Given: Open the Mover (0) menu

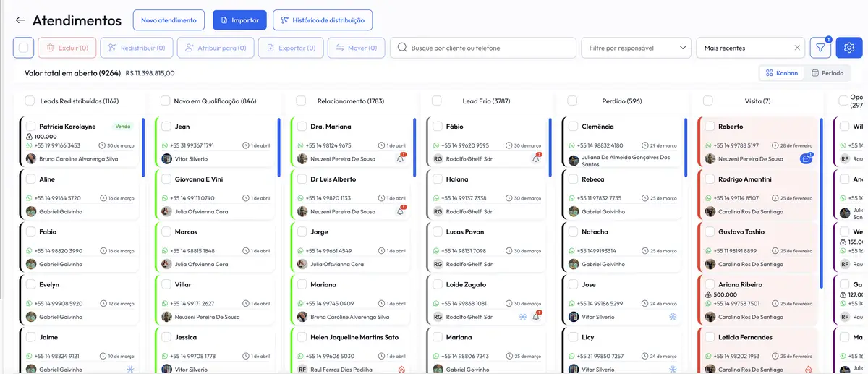Looking at the screenshot, I should tap(356, 48).
